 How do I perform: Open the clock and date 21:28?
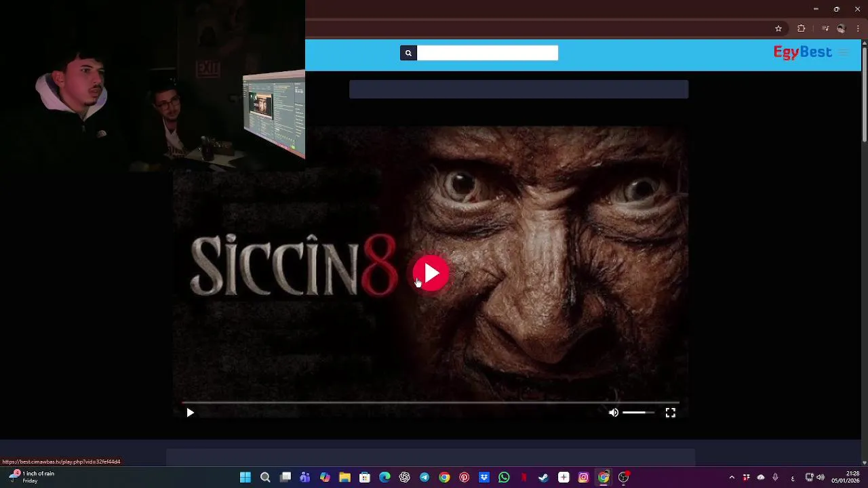[846, 477]
